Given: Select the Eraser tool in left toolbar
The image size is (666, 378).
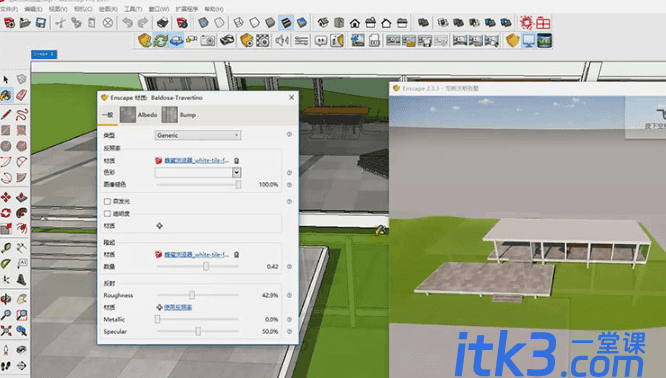Looking at the screenshot, I should [22, 95].
